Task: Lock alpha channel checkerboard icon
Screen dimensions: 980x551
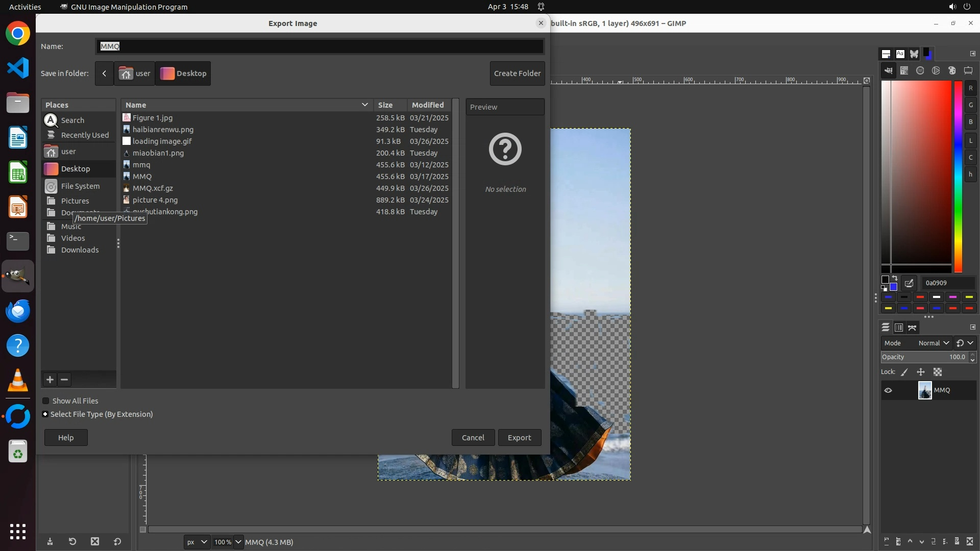Action: pyautogui.click(x=938, y=372)
